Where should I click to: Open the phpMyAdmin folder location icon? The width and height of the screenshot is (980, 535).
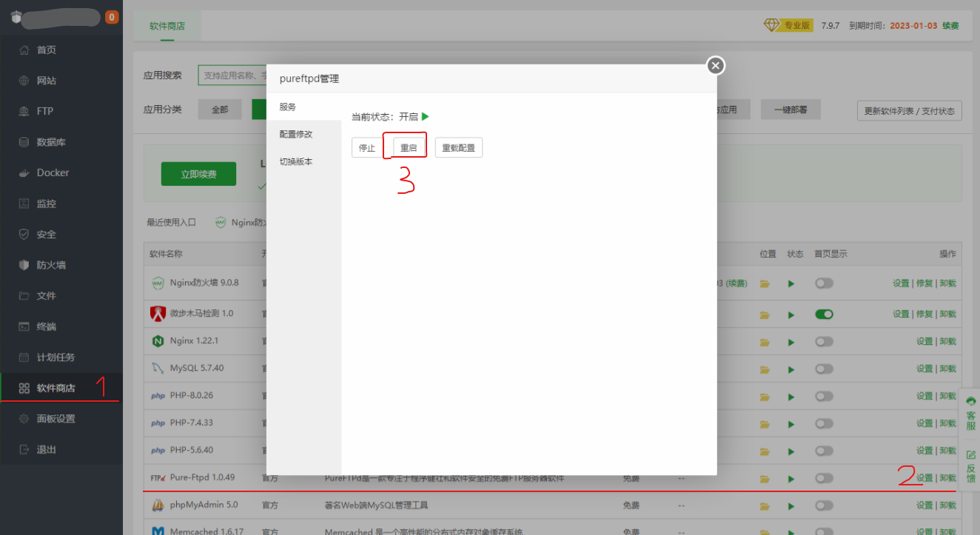pos(765,506)
